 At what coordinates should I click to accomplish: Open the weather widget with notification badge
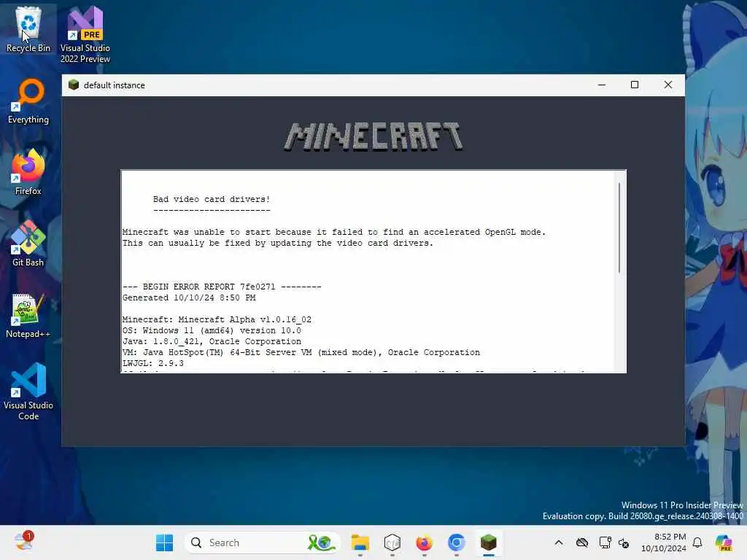24,541
